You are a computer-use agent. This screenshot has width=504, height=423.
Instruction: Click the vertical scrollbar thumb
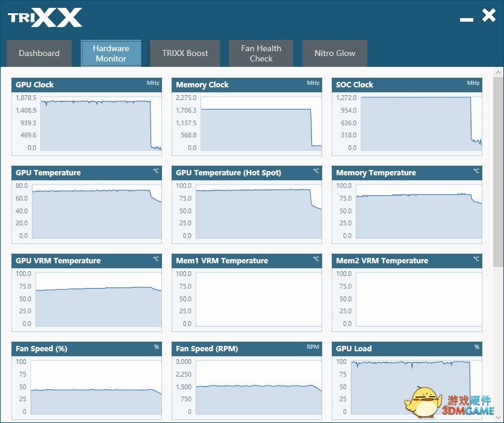[x=498, y=172]
